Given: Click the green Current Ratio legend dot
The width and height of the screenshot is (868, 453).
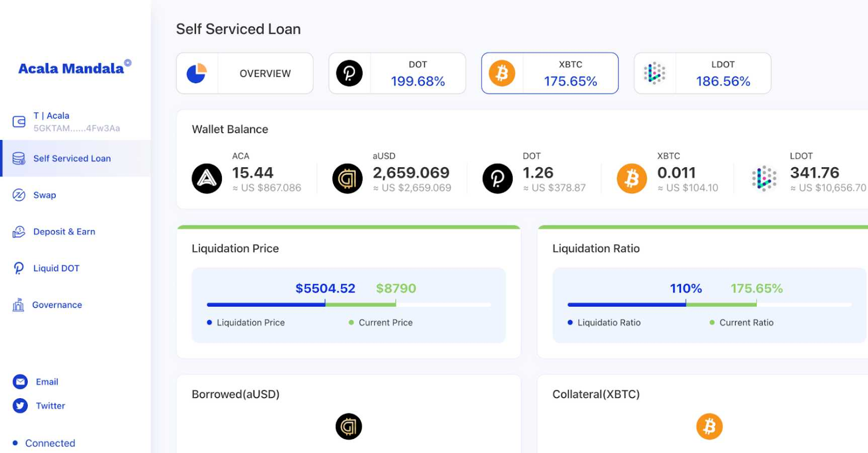Looking at the screenshot, I should click(x=712, y=323).
